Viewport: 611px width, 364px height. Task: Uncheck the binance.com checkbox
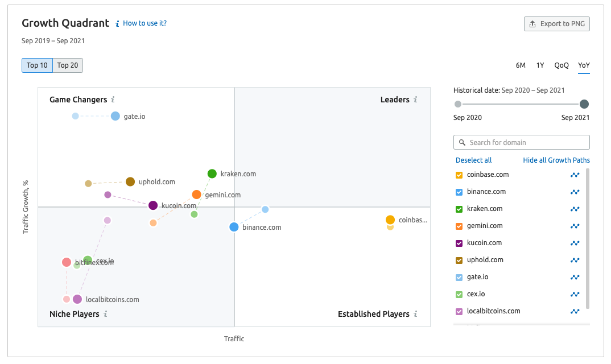[459, 192]
